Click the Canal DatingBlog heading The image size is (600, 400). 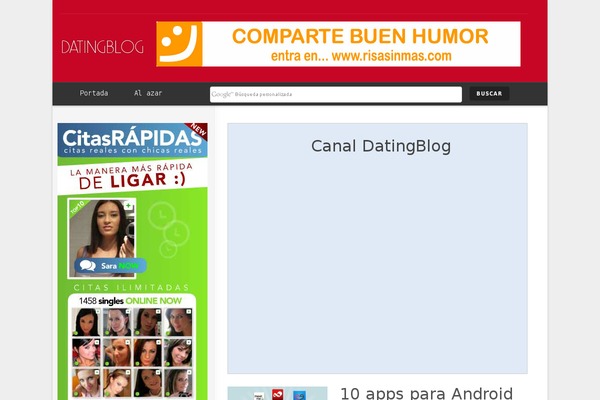[381, 146]
